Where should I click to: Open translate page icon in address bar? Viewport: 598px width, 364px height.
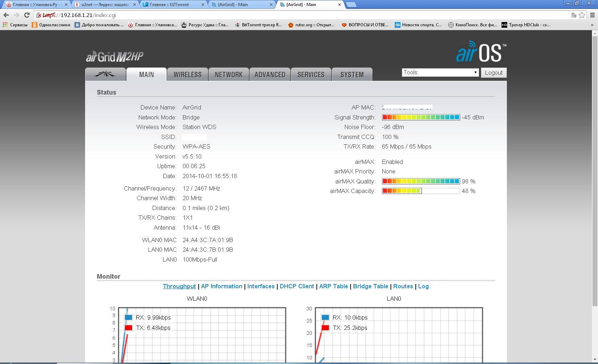point(573,15)
